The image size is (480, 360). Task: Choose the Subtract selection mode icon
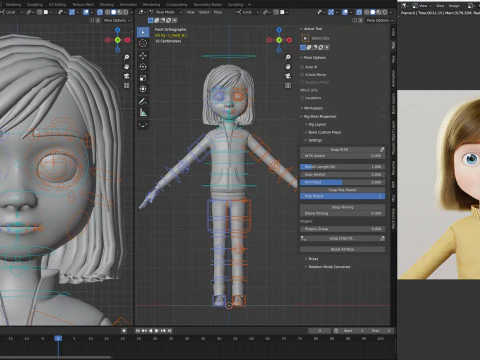(315, 47)
